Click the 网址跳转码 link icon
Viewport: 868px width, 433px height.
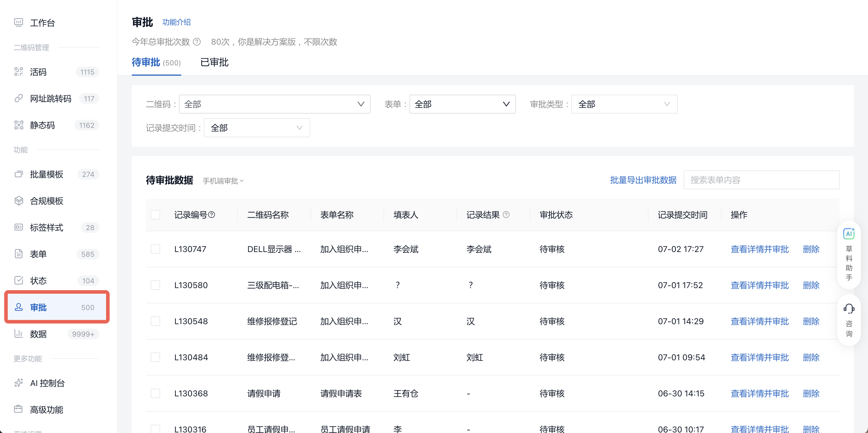pyautogui.click(x=19, y=98)
